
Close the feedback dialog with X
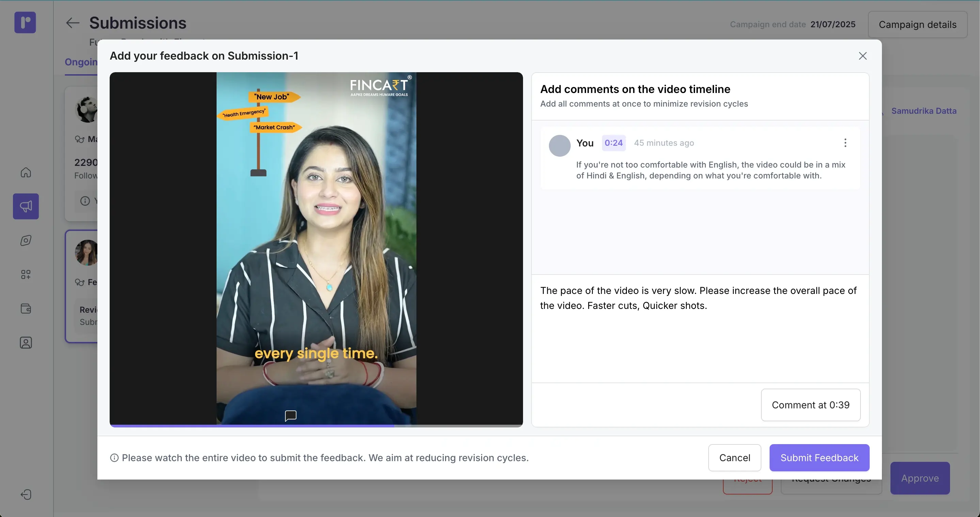pos(863,56)
